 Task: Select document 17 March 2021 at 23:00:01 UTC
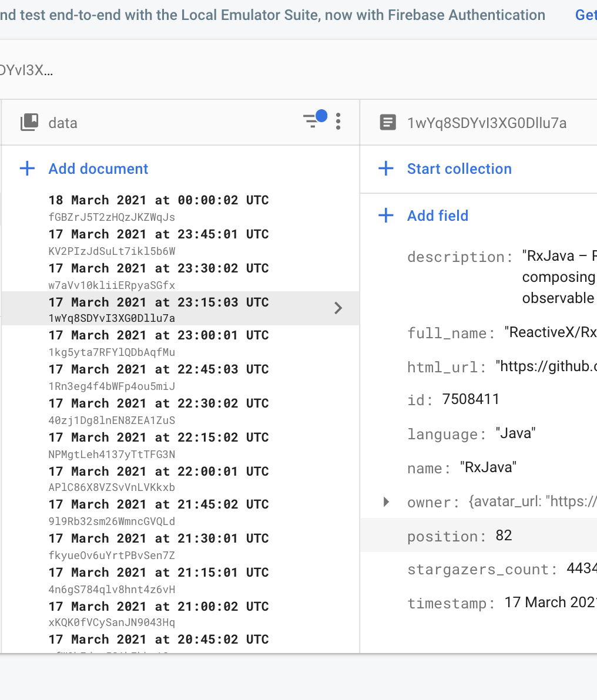159,335
